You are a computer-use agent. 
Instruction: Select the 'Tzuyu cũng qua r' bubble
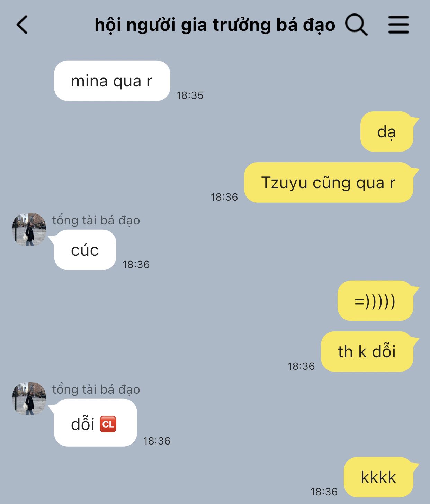[x=329, y=182]
